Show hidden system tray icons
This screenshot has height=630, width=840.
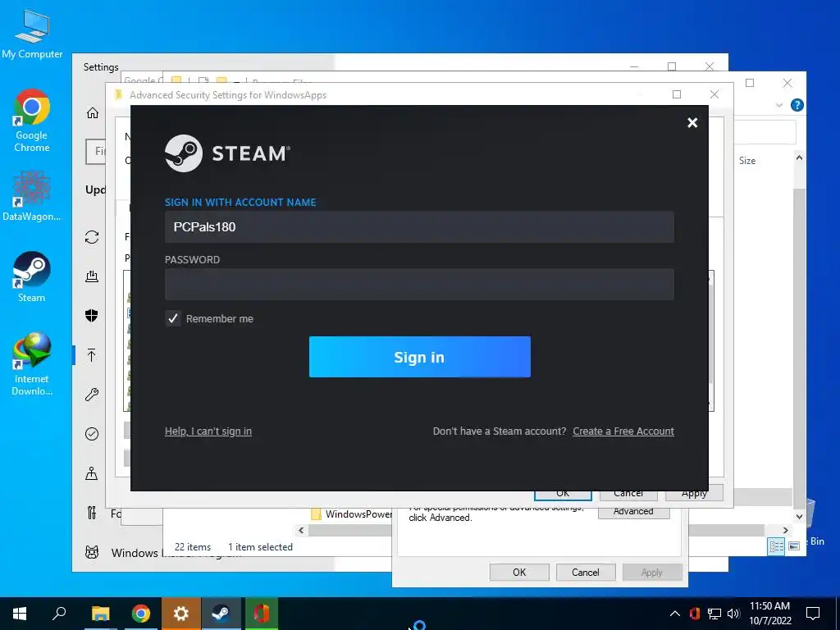[675, 614]
